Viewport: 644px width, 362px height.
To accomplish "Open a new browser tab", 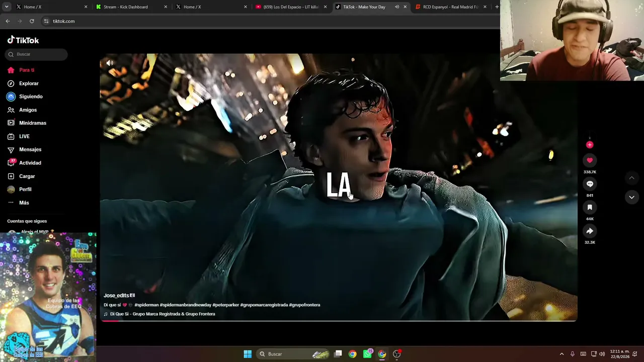I will [497, 7].
